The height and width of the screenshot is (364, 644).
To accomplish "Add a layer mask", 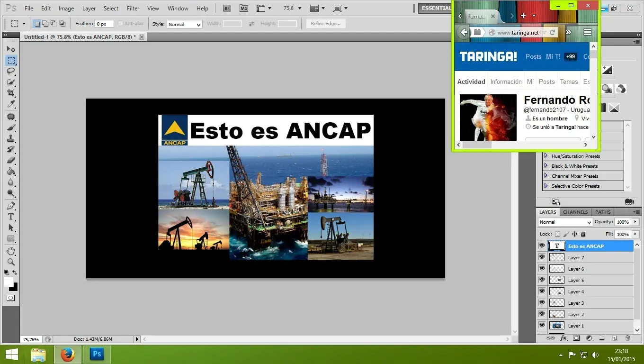I will (x=576, y=338).
